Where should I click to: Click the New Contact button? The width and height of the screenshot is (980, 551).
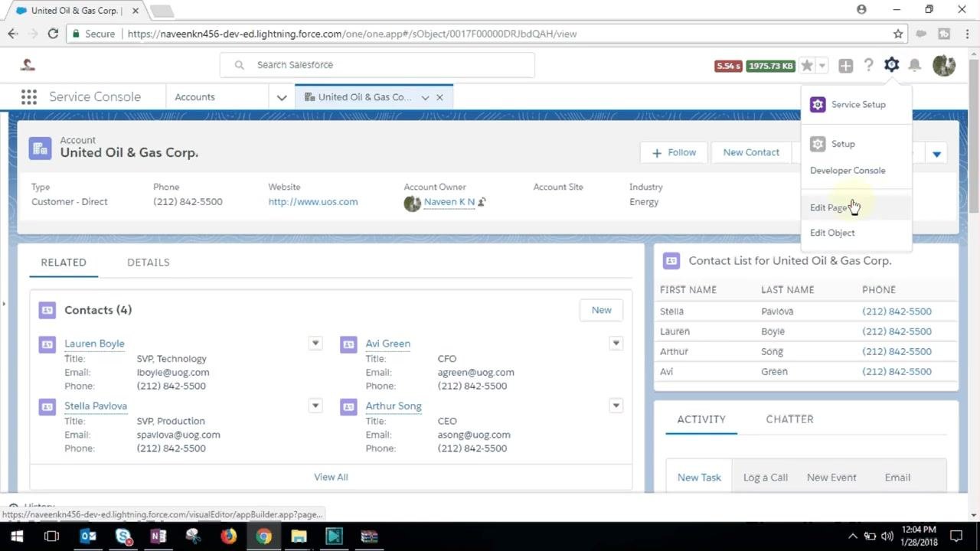pos(751,152)
